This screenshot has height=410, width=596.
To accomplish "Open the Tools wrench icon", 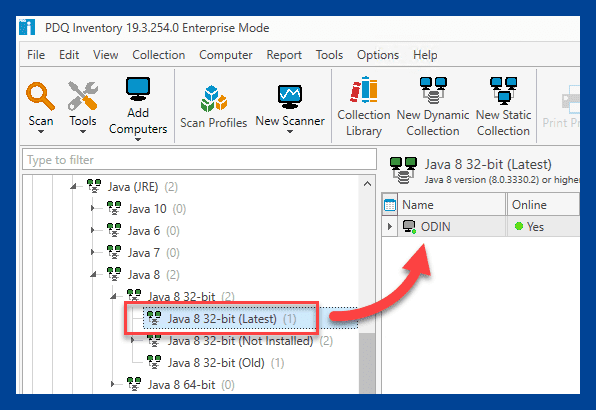I will [x=83, y=95].
